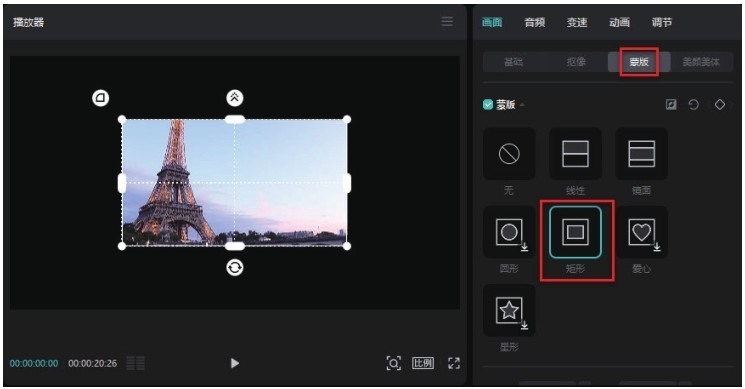Toggle the 蒙版 checkbox
This screenshot has width=745, height=389.
(x=487, y=104)
